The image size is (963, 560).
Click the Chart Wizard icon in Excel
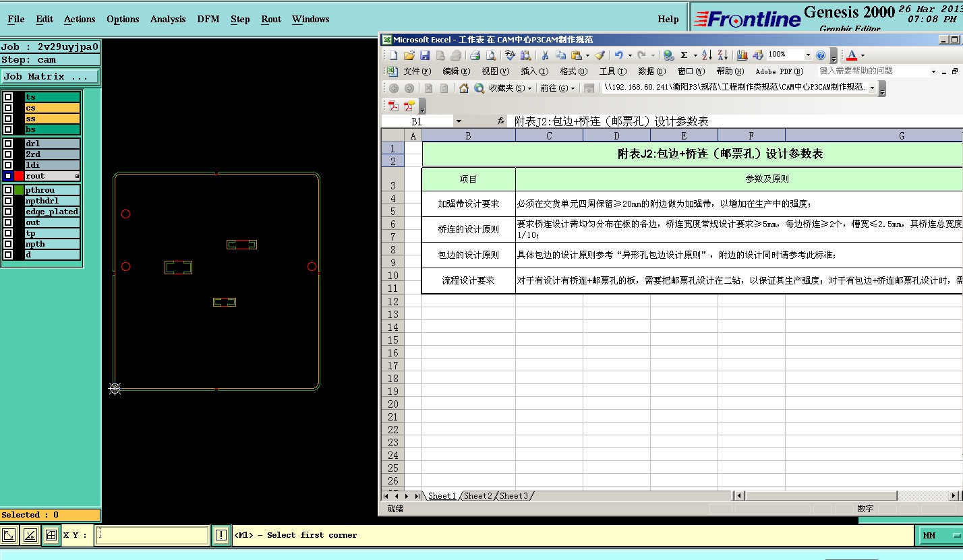coord(742,55)
